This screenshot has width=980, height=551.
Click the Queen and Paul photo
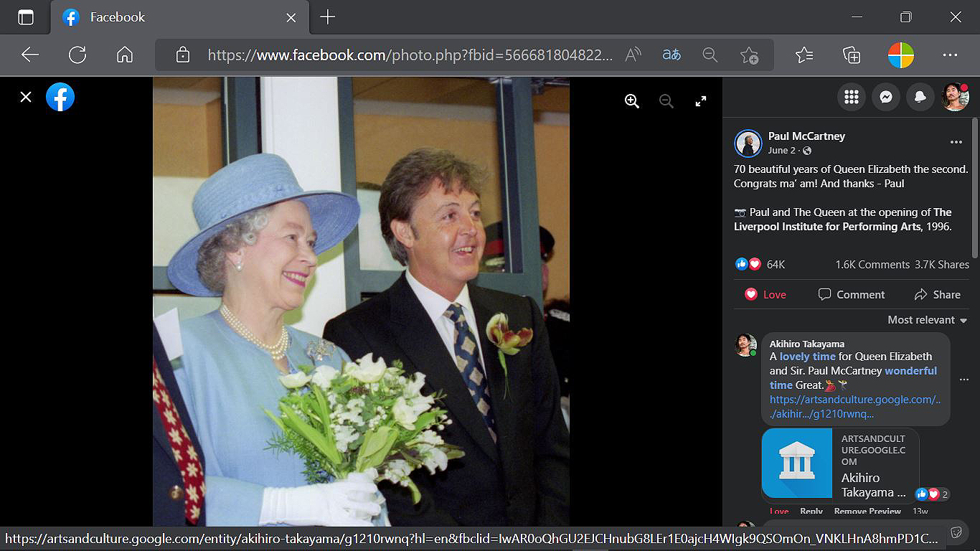pyautogui.click(x=361, y=302)
